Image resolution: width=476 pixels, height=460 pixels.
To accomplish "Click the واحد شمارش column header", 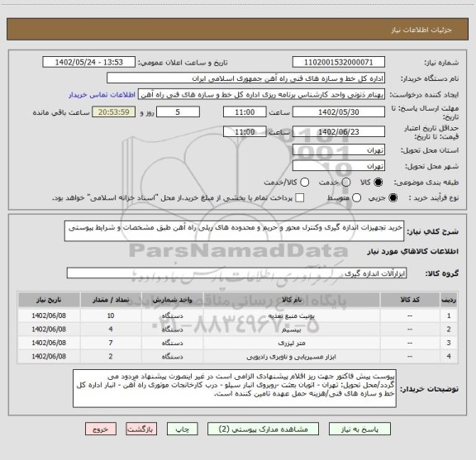I will (172, 300).
